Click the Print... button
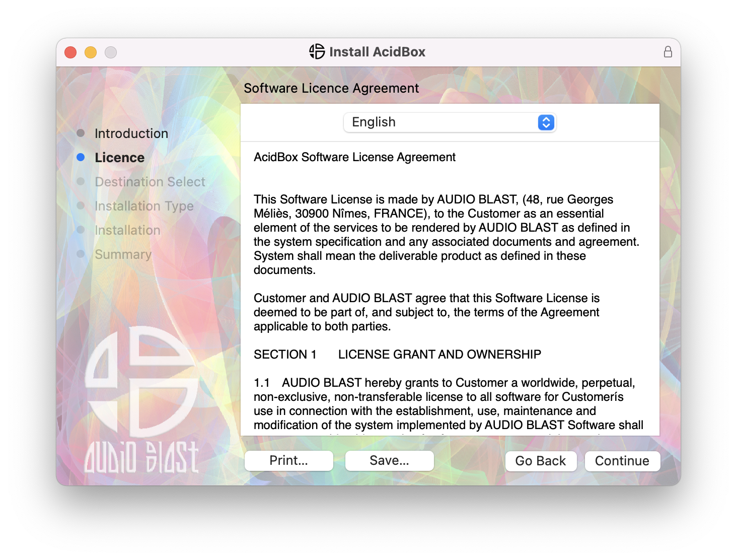This screenshot has height=560, width=737. (289, 461)
